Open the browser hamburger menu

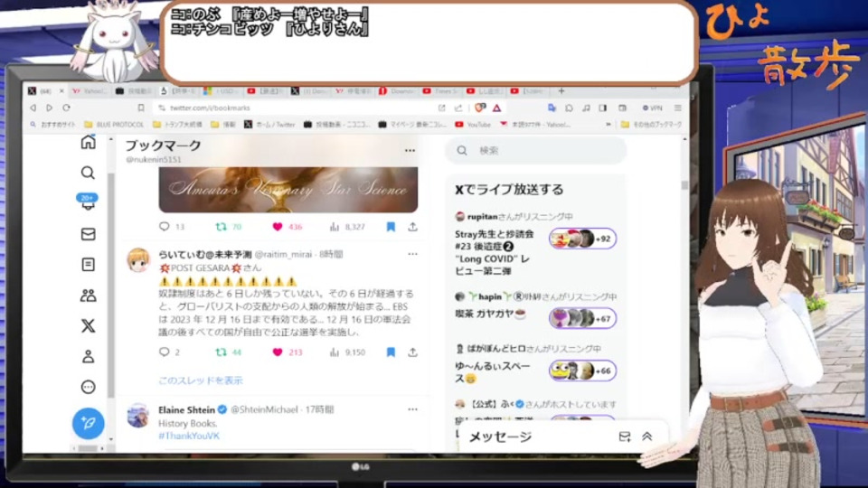click(677, 108)
